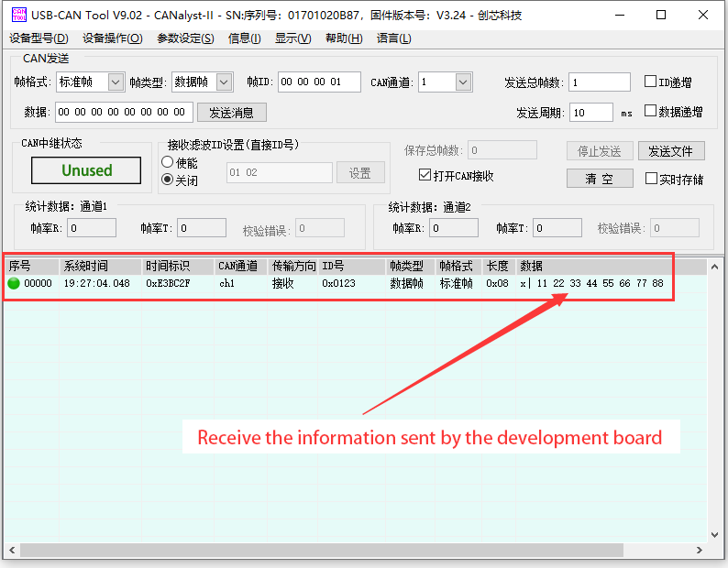
Task: Enable the 实时存储 checkbox
Action: pyautogui.click(x=651, y=179)
